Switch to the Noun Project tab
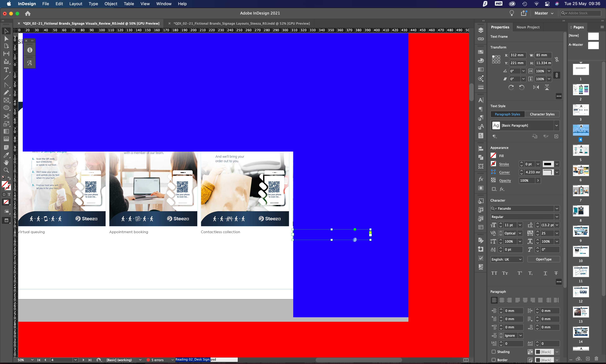This screenshot has width=606, height=364. pos(528,27)
